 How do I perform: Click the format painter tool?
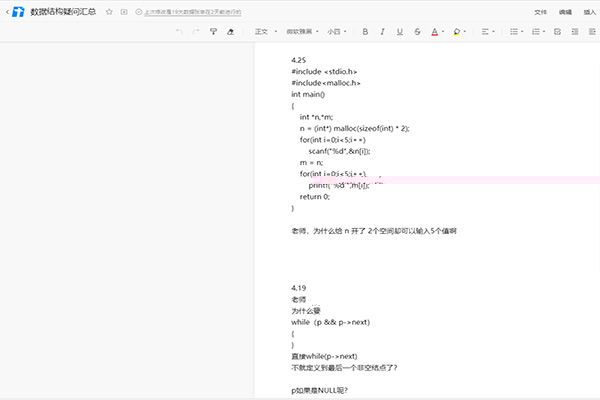pos(213,32)
